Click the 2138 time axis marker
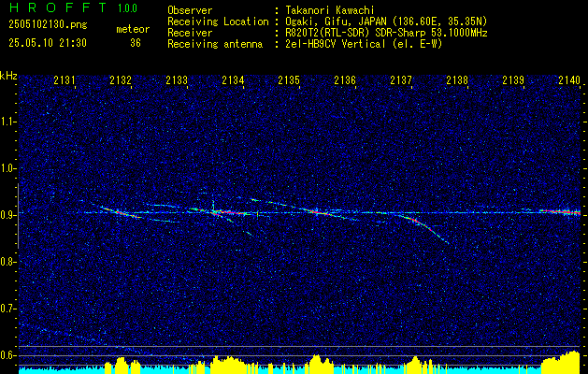This screenshot has width=588, height=374. pos(457,79)
